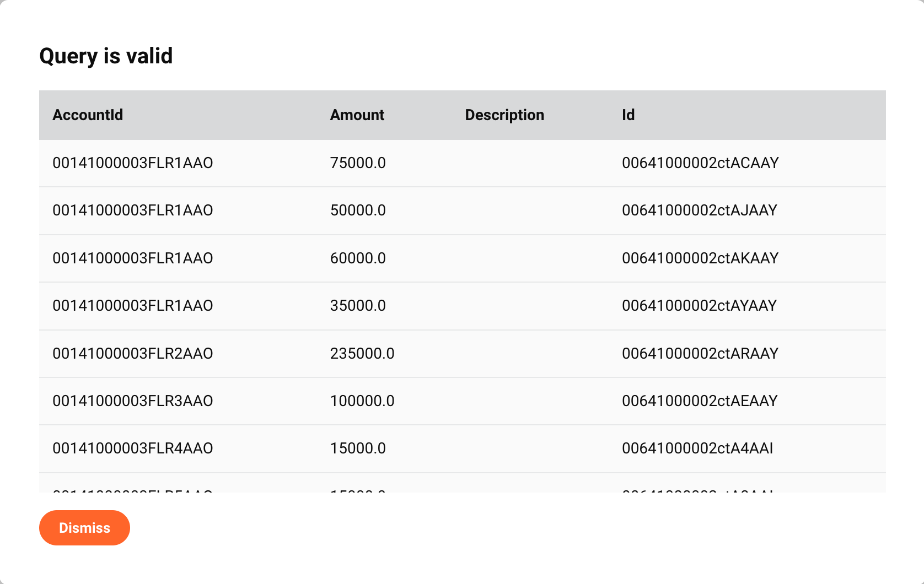
Task: Click the Description column header
Action: point(504,115)
